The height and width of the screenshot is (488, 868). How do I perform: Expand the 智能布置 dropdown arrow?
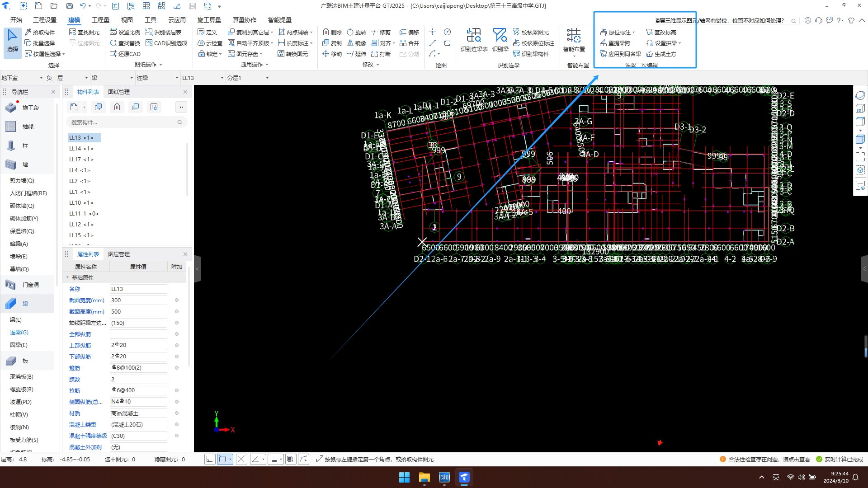[x=574, y=56]
